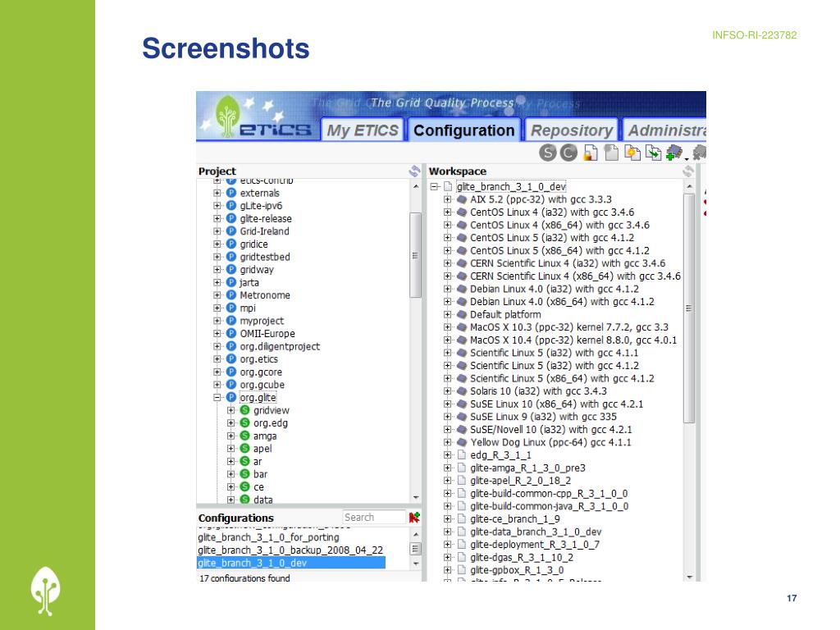Screen dimensions: 840x630
Task: Click the gray S toolbar icon
Action: click(x=547, y=153)
